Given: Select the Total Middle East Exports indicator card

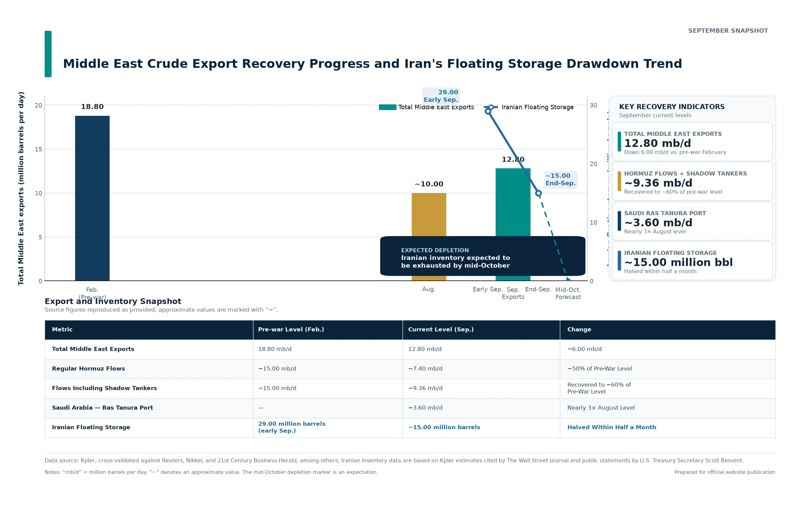Looking at the screenshot, I should coord(692,142).
